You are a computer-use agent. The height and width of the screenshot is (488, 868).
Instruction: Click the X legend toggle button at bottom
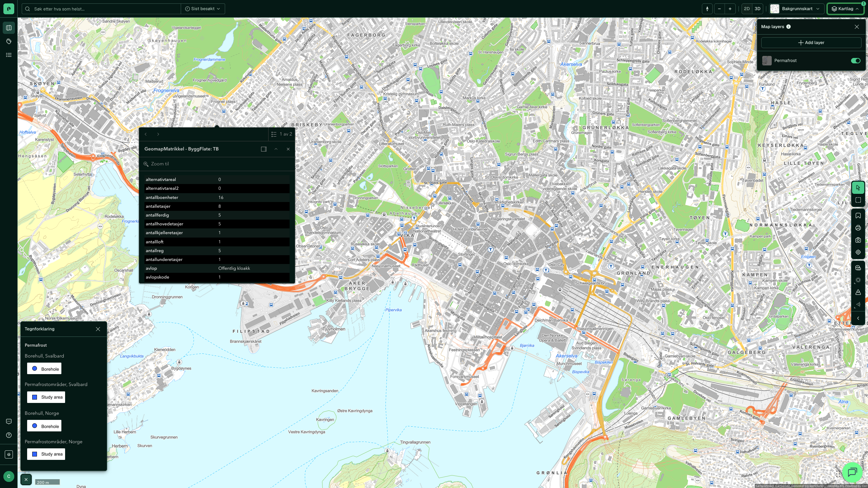[x=26, y=480]
